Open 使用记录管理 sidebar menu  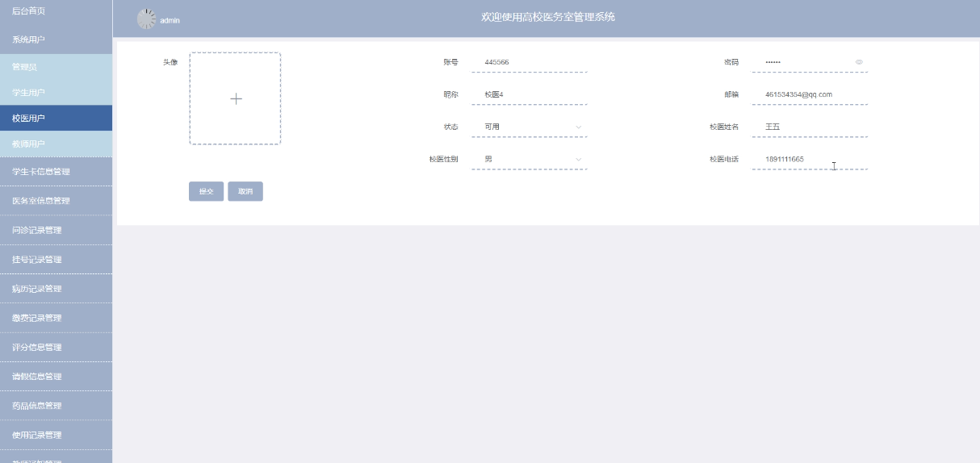point(57,435)
